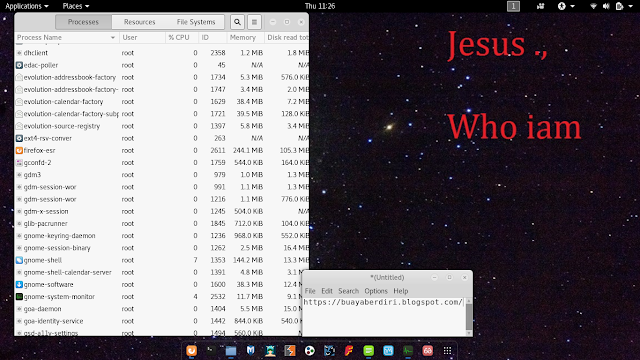Open the Thu 11:26 clock calendar

point(320,6)
